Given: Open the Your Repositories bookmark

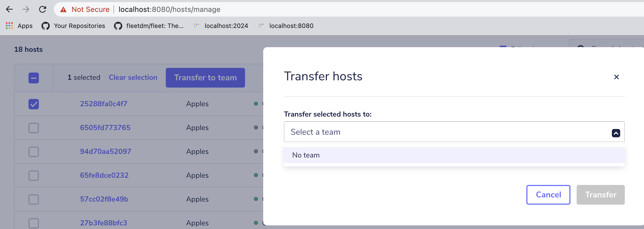Looking at the screenshot, I should click(x=79, y=26).
